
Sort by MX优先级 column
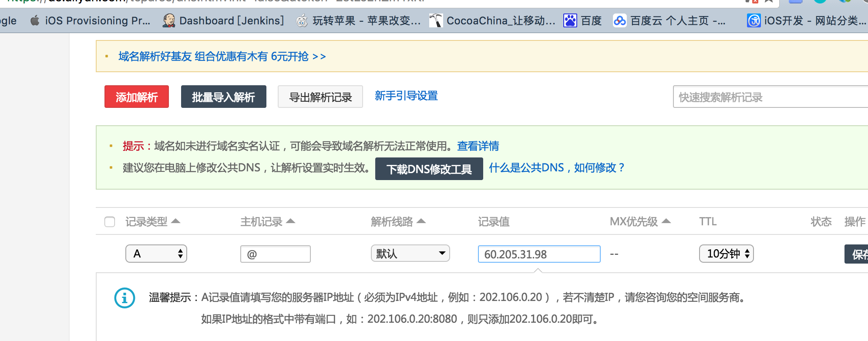[x=640, y=222]
